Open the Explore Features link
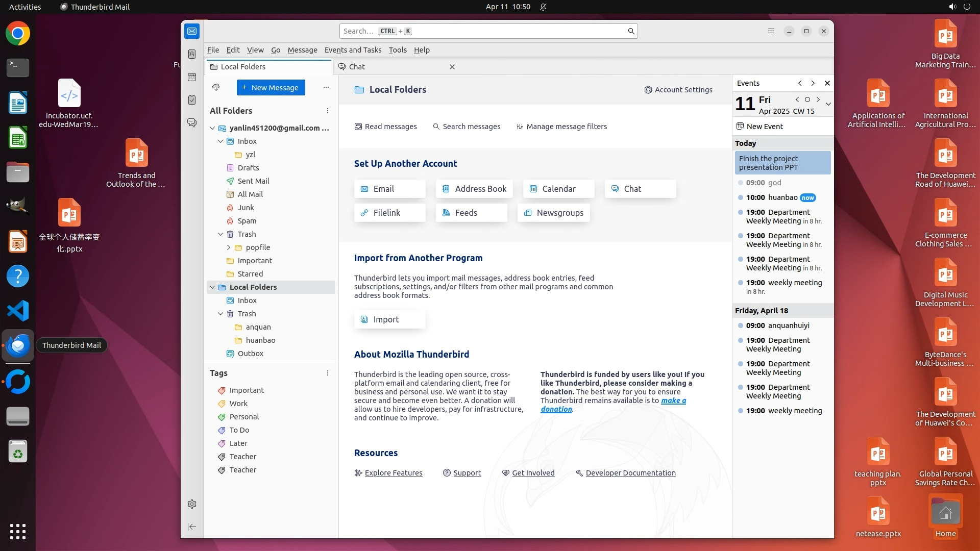 click(393, 473)
